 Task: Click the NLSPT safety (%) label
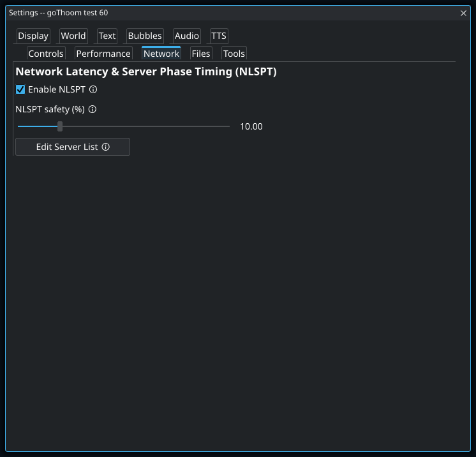(x=50, y=109)
